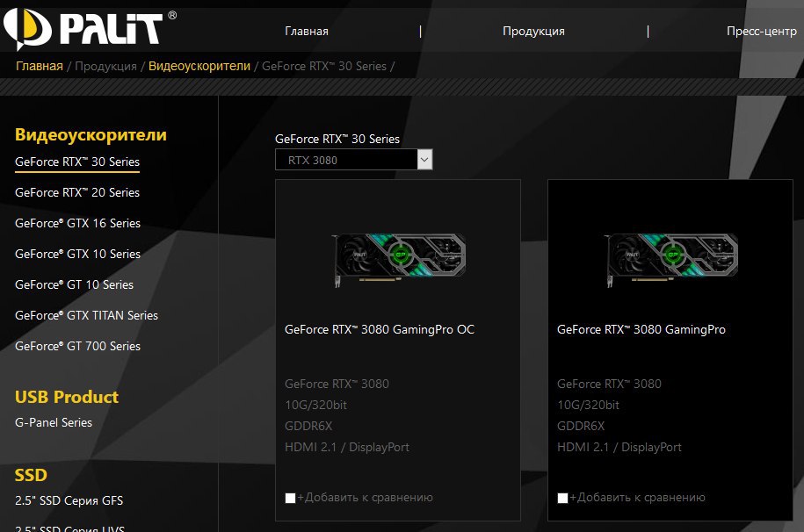Click the Видеоускорители sidebar heading
The width and height of the screenshot is (804, 532).
click(x=91, y=135)
